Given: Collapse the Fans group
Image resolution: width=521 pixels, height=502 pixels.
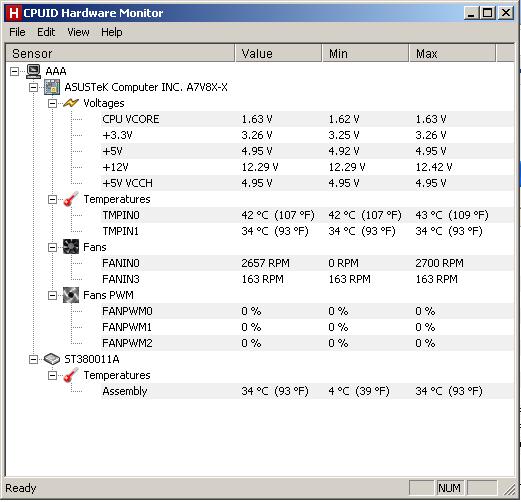Looking at the screenshot, I should 52,247.
